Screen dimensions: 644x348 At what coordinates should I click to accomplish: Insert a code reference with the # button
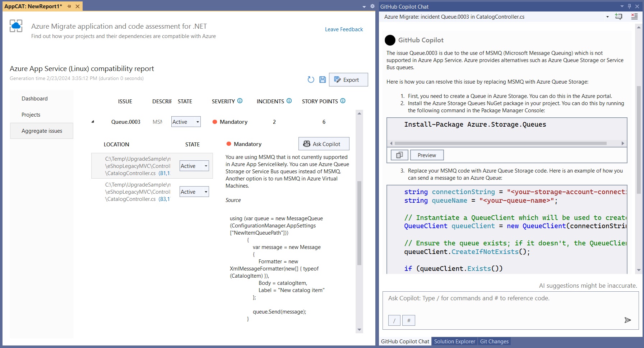coord(409,320)
